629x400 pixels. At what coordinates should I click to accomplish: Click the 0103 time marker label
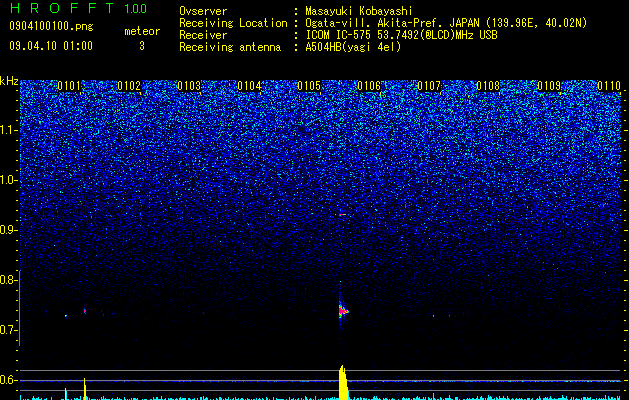tap(189, 86)
